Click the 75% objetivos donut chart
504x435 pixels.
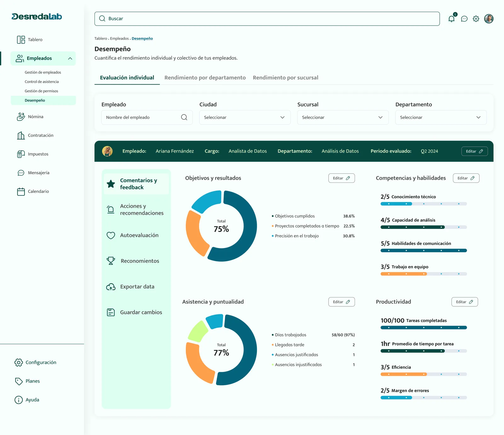[x=221, y=226]
